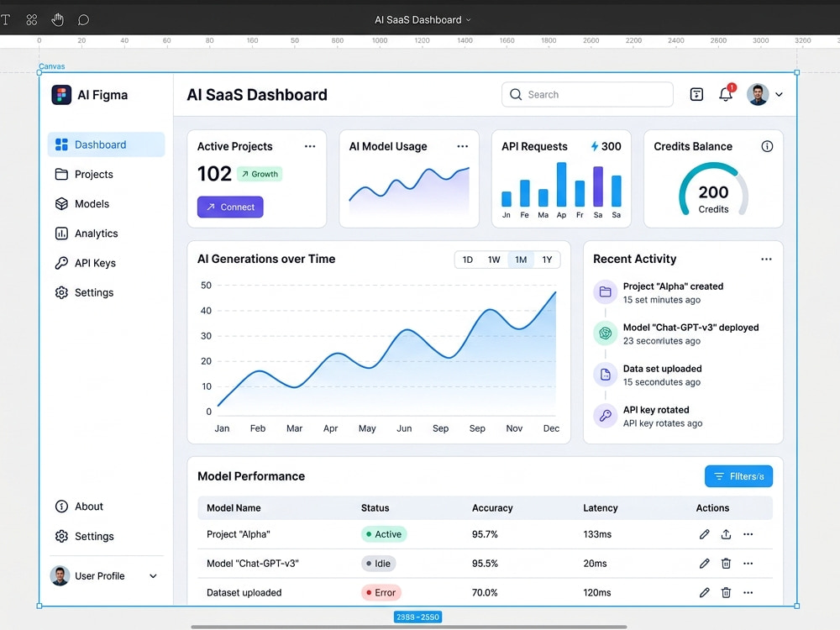
Task: Click the Growth badge
Action: pyautogui.click(x=260, y=174)
